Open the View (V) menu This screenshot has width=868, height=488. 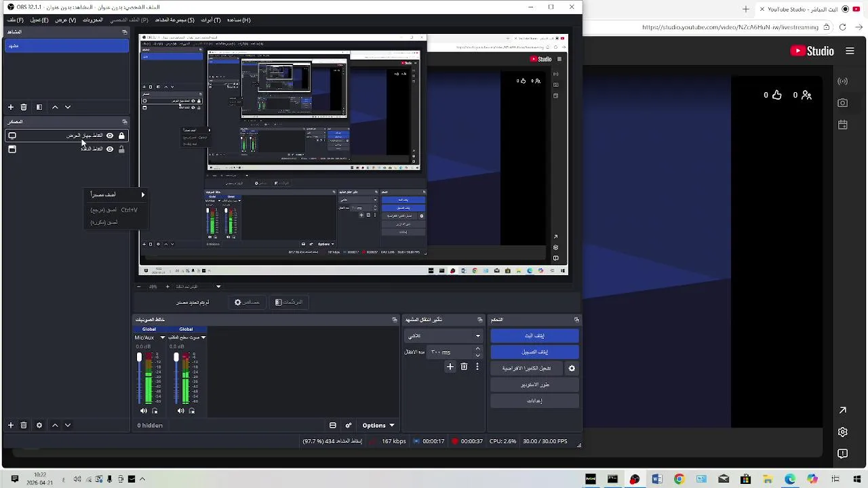(x=65, y=20)
